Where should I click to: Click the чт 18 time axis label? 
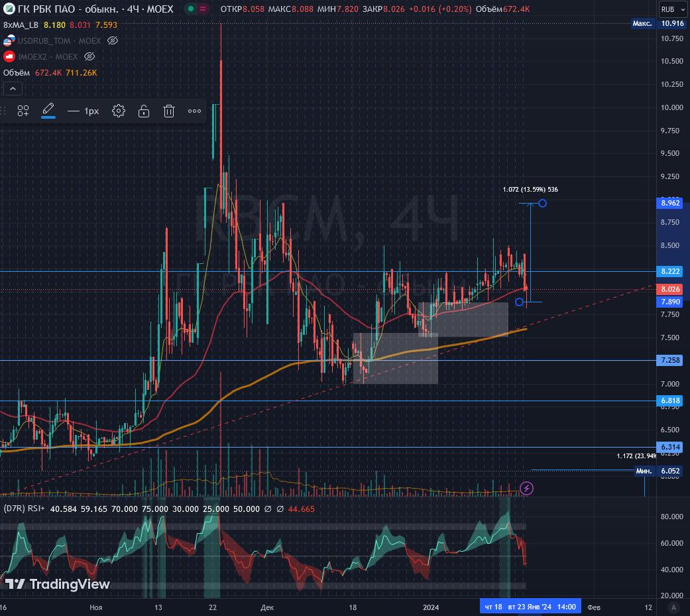493,607
